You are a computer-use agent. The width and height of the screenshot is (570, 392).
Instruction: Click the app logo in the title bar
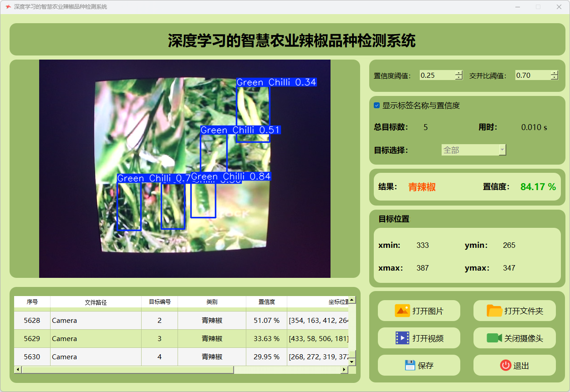[x=8, y=7]
